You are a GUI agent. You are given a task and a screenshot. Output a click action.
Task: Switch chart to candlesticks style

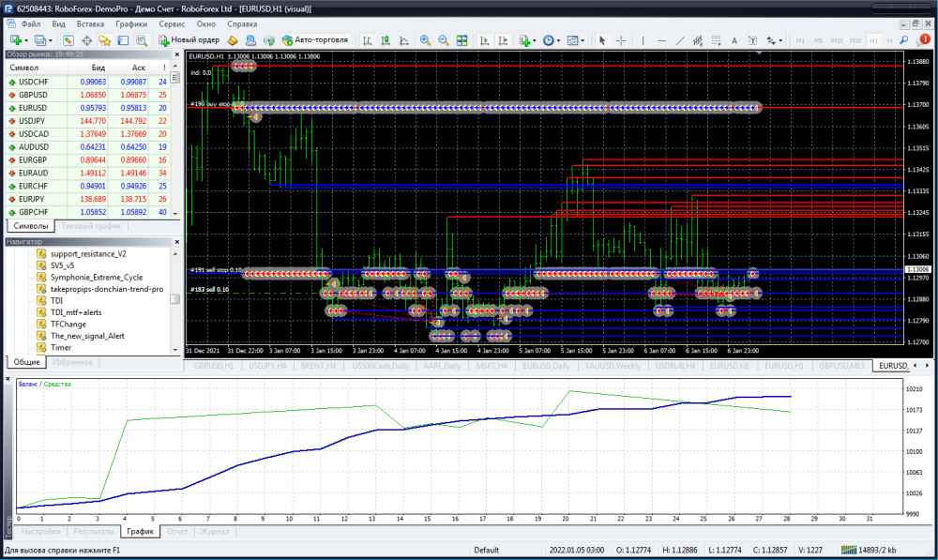coord(386,40)
